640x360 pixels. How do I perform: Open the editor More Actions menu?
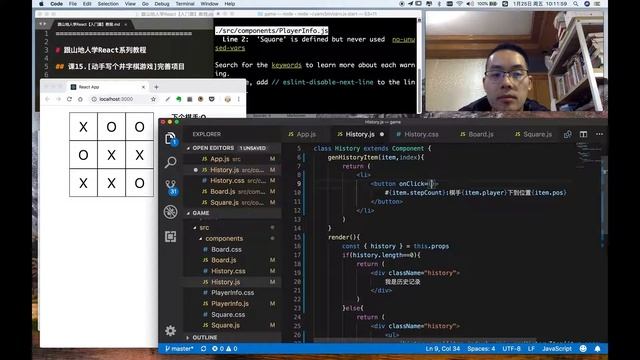pyautogui.click(x=599, y=134)
